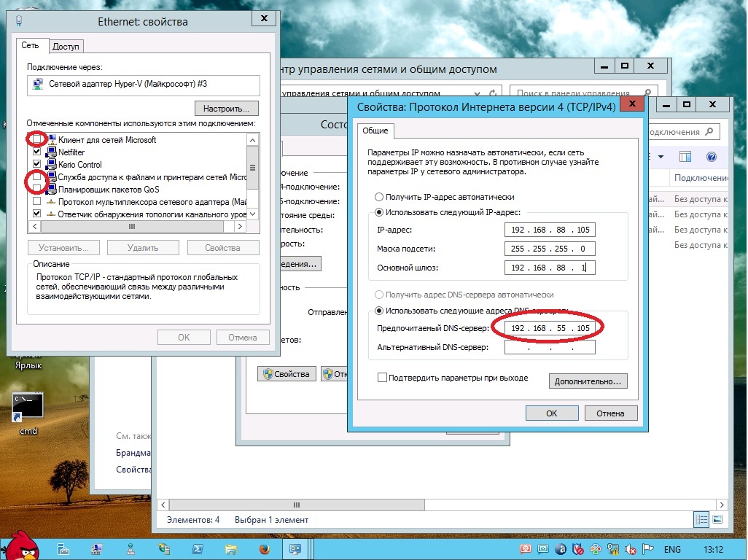This screenshot has width=748, height=560.
Task: Click the Альтернативный DNS-сервер field
Action: [x=550, y=348]
